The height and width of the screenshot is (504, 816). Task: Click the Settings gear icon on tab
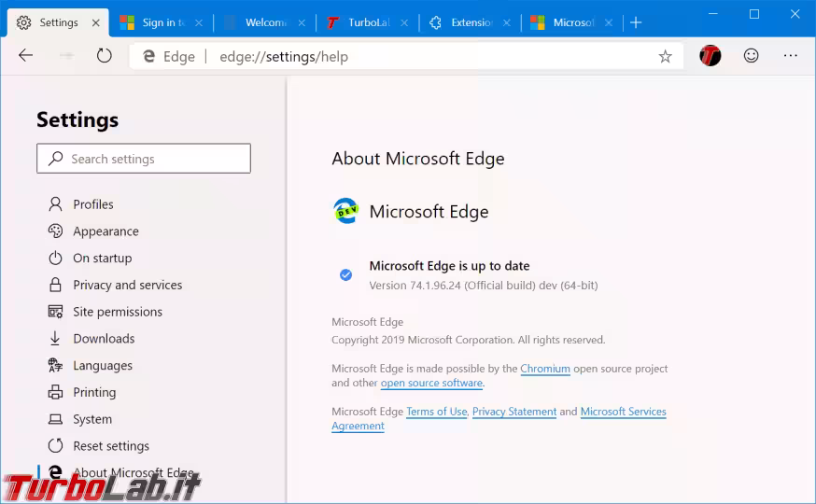coord(23,22)
